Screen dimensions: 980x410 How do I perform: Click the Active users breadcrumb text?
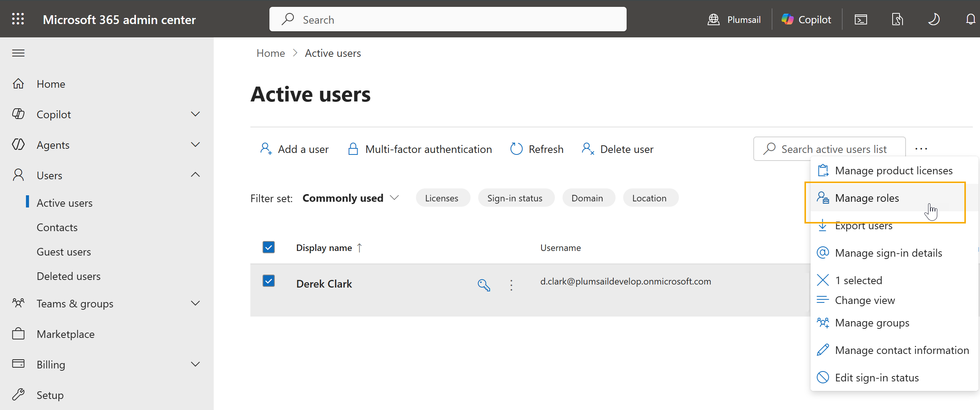pos(333,53)
